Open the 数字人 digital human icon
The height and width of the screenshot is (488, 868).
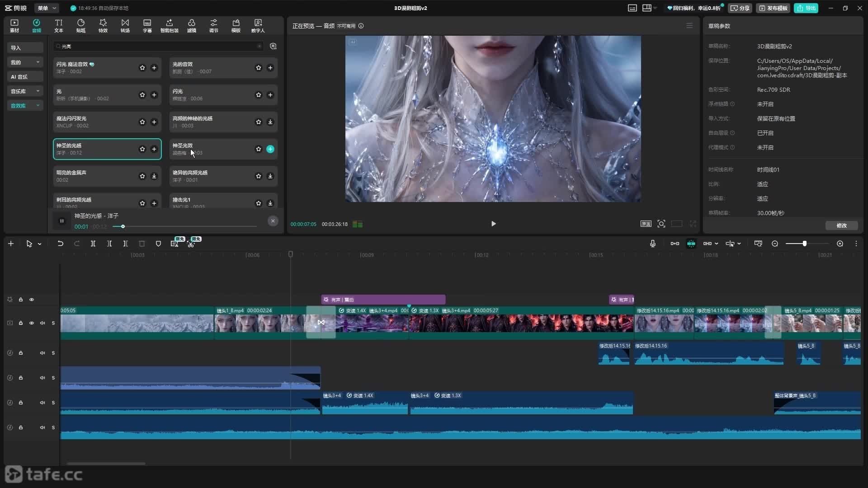tap(258, 26)
